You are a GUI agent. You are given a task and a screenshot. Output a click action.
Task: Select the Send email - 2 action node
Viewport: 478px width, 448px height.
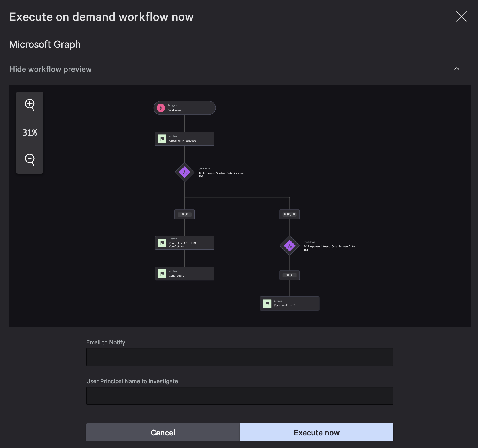tap(289, 303)
